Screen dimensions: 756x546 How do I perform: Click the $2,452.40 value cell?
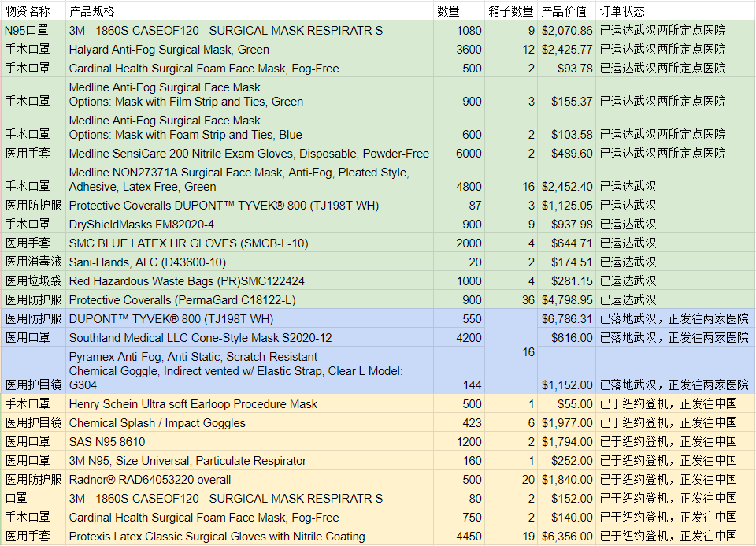(x=566, y=179)
